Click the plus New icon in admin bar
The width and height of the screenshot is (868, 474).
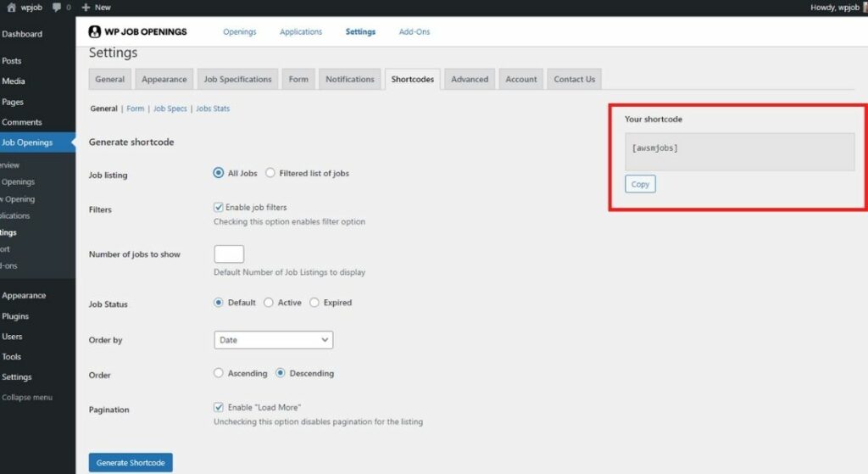(x=86, y=7)
